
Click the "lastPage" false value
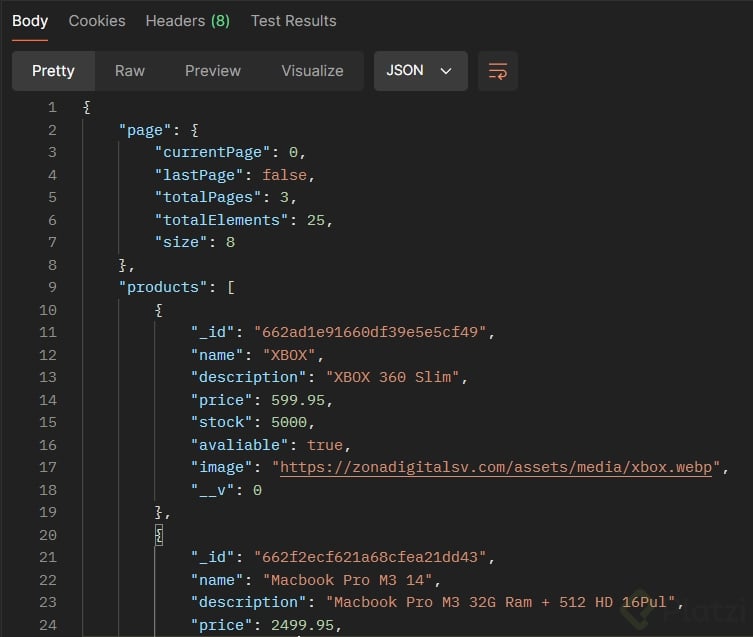point(284,175)
